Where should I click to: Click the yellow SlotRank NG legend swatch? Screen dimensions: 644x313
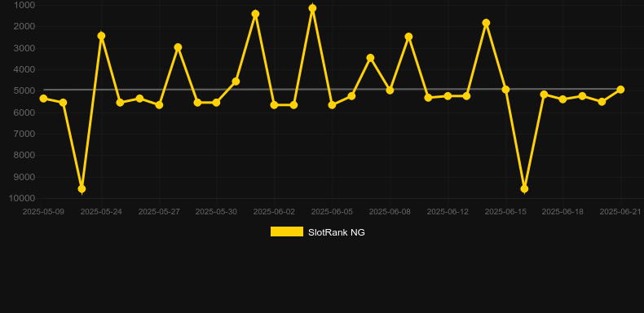tap(287, 231)
